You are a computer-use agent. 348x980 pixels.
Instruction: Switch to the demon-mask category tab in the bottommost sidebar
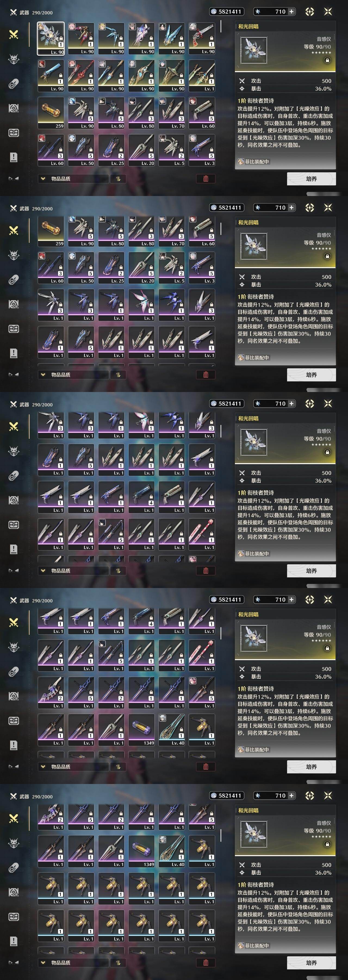tap(14, 843)
